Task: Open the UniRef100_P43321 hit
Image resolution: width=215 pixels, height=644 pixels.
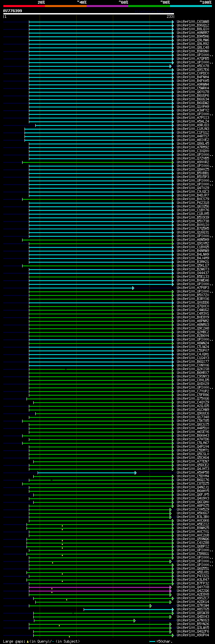Action: point(193,576)
